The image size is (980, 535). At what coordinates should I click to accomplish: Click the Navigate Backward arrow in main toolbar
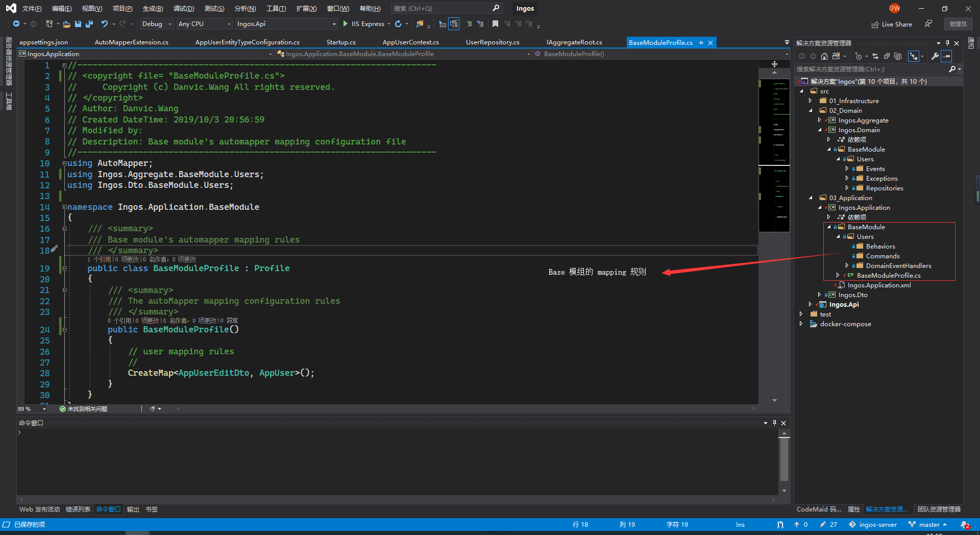pyautogui.click(x=16, y=24)
